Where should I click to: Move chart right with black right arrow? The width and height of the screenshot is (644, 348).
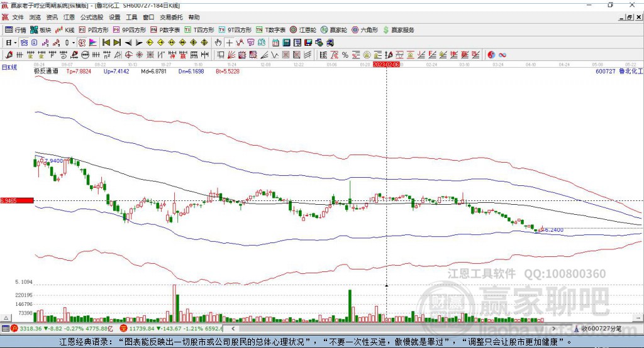click(x=139, y=42)
